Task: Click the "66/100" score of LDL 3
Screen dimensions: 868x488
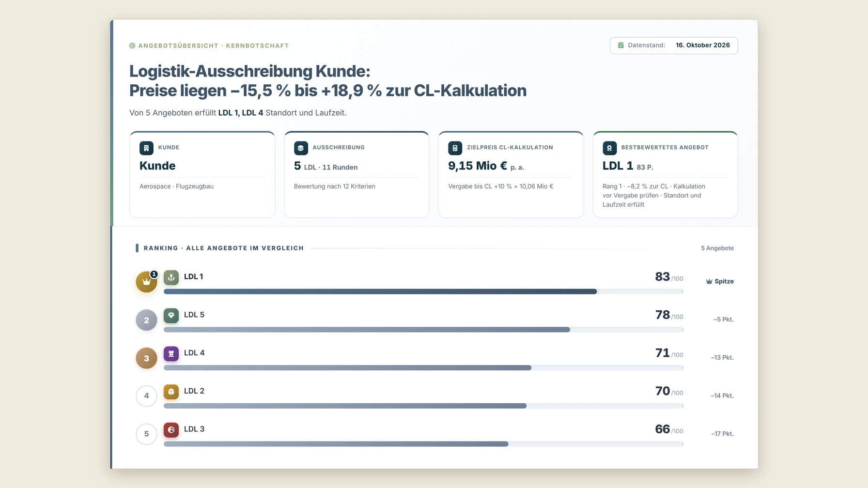Action: (x=669, y=429)
